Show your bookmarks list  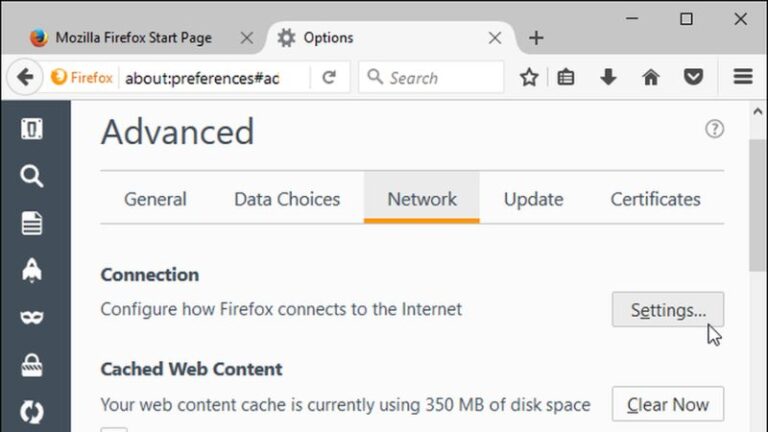pyautogui.click(x=566, y=77)
